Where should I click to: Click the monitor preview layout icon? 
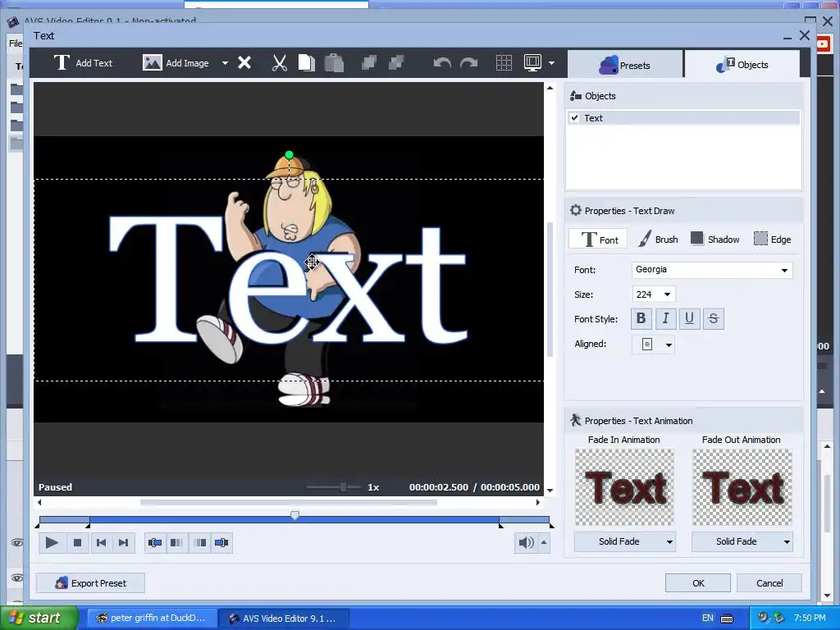tap(532, 62)
